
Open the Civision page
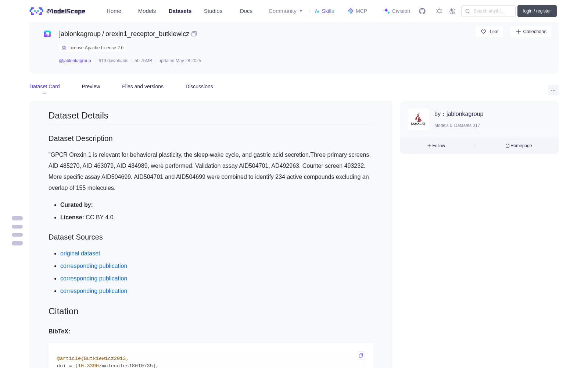tap(397, 11)
